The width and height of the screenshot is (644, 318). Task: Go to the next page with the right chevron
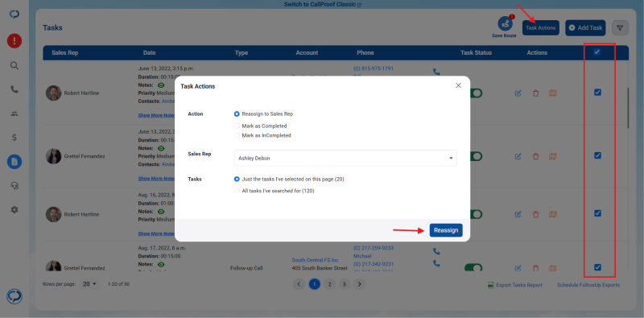pyautogui.click(x=359, y=284)
